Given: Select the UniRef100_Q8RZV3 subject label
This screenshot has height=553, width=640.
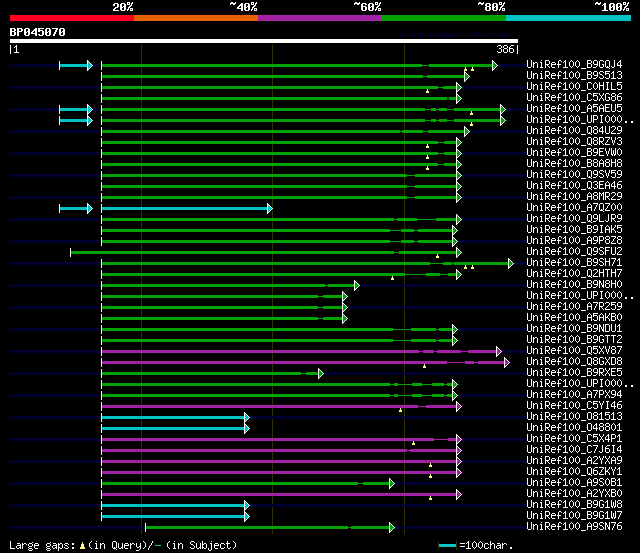Looking at the screenshot, I should coord(574,142).
